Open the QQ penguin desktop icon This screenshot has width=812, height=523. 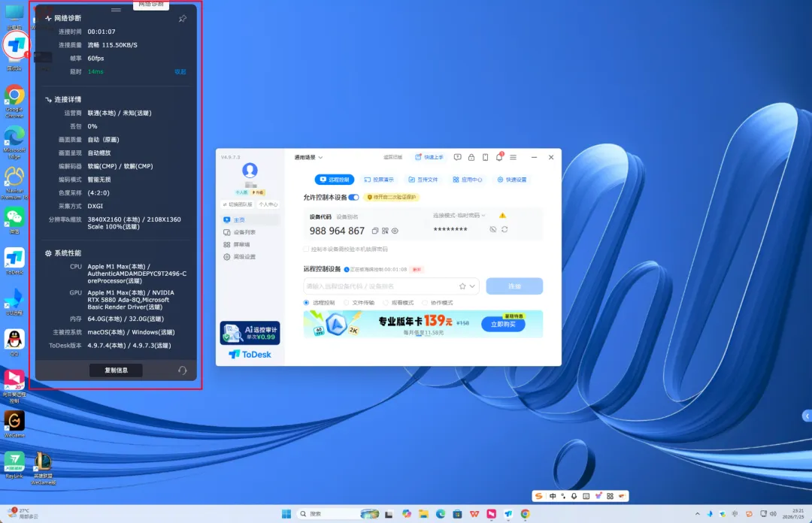14,343
